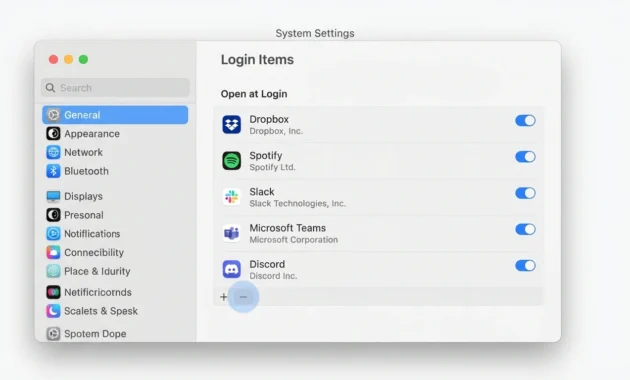This screenshot has height=380, width=630.
Task: Click the Dropbox app name
Action: [269, 120]
